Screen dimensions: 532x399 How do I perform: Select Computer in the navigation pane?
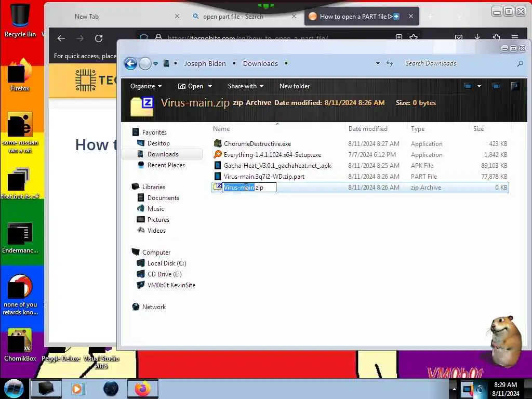[156, 252]
